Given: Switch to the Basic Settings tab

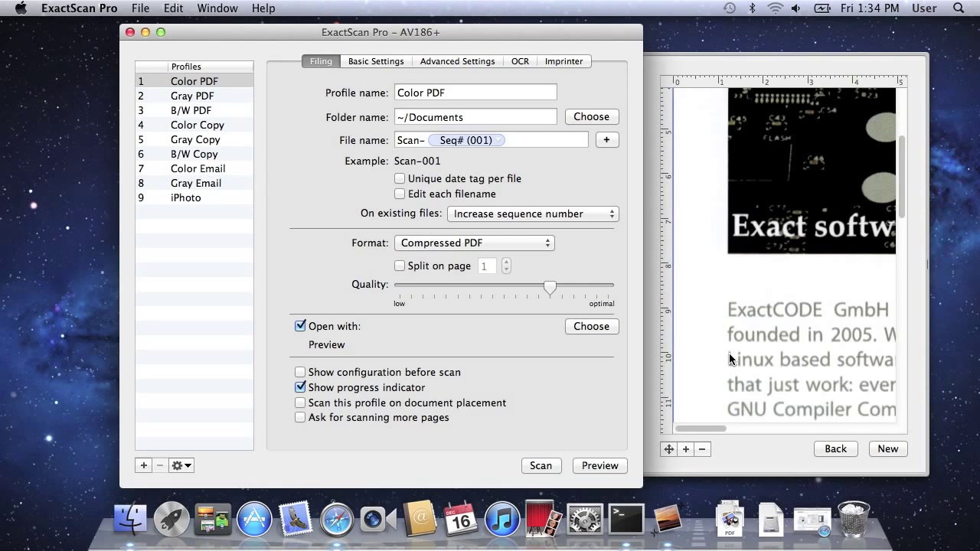Looking at the screenshot, I should 376,61.
